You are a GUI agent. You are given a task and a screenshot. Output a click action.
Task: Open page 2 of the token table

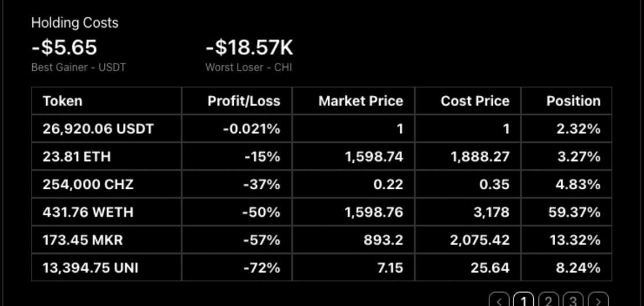click(549, 300)
